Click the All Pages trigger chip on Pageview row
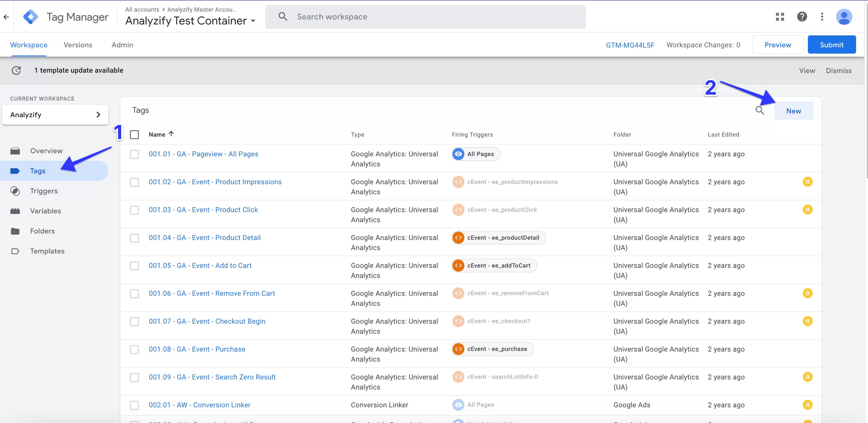Image resolution: width=868 pixels, height=423 pixels. [x=476, y=154]
